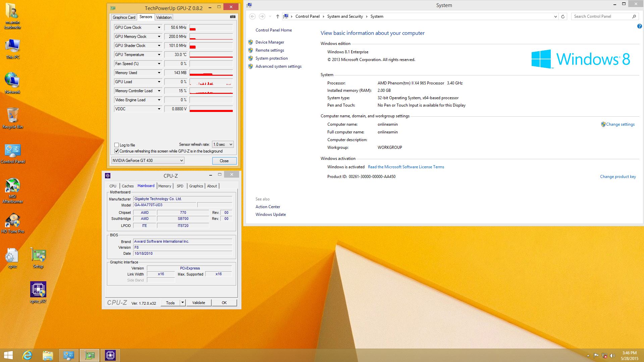Expand the address bar history dropdown
Viewport: 644px width, 362px height.
click(555, 16)
